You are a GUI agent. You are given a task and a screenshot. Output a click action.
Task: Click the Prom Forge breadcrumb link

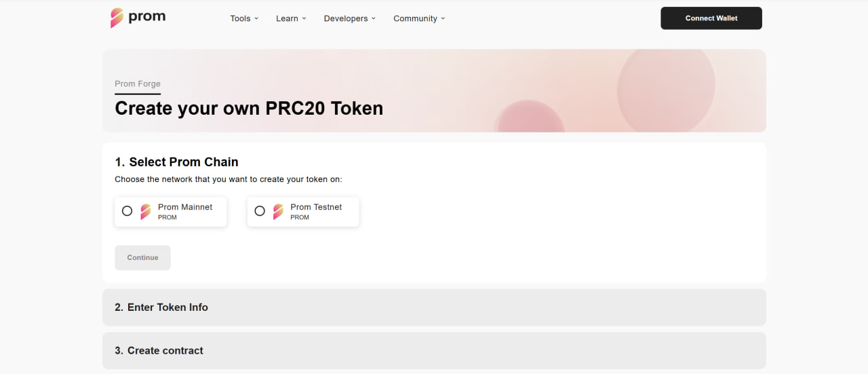click(x=138, y=84)
